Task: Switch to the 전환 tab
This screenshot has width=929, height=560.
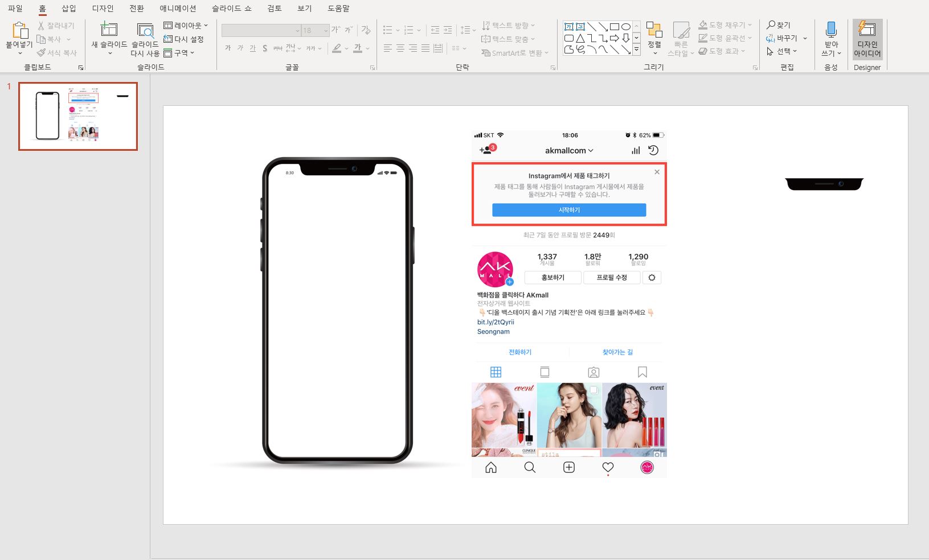Action: (137, 9)
